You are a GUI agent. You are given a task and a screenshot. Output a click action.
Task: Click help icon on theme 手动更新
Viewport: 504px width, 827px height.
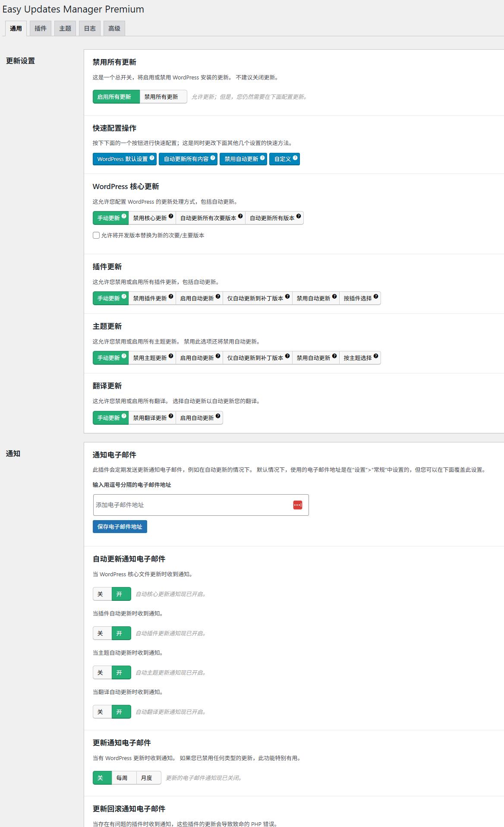124,356
